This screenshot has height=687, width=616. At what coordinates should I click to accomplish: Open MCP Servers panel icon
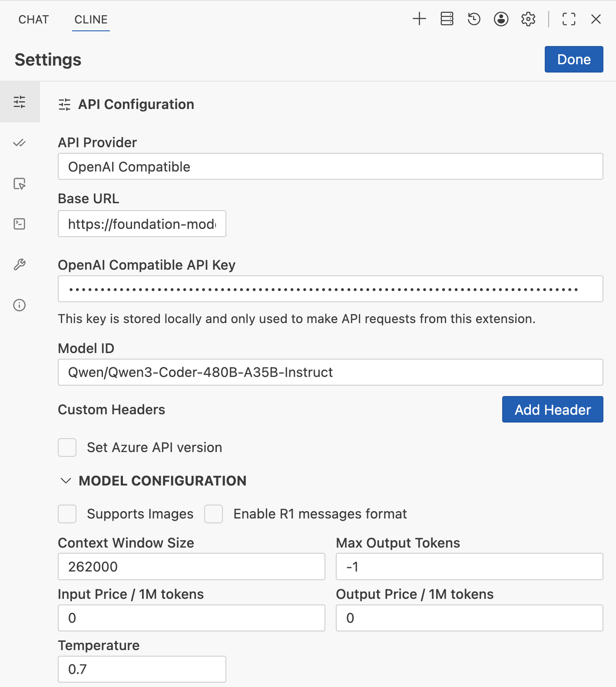tap(447, 19)
